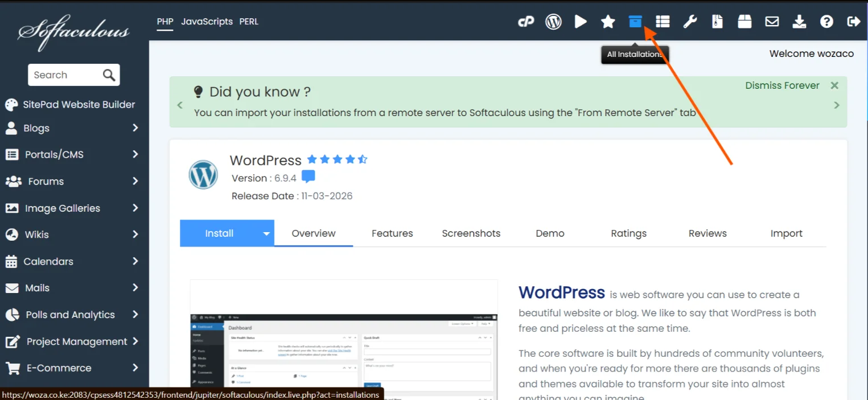The width and height of the screenshot is (868, 400).
Task: Log out using the exit icon
Action: (x=854, y=22)
